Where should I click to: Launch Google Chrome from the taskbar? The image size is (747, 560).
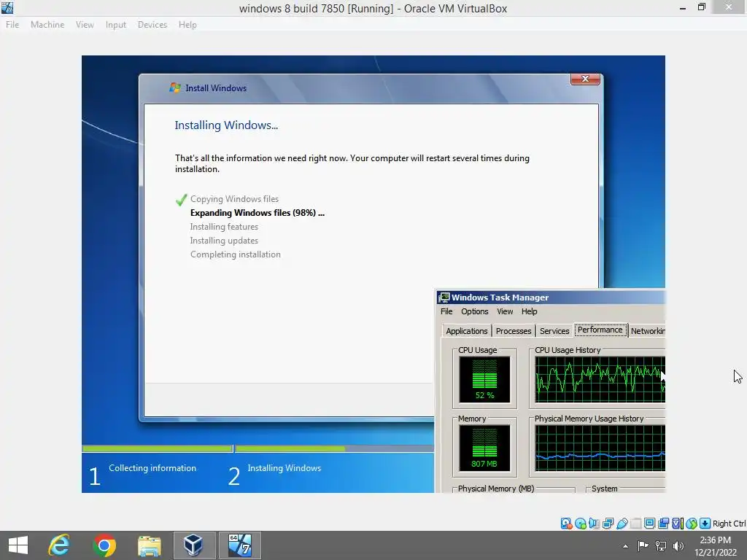click(104, 545)
